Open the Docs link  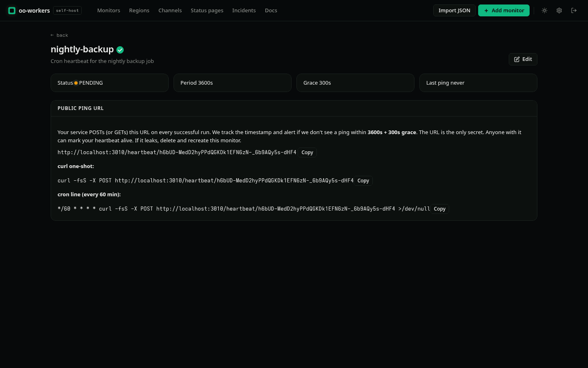(x=271, y=11)
